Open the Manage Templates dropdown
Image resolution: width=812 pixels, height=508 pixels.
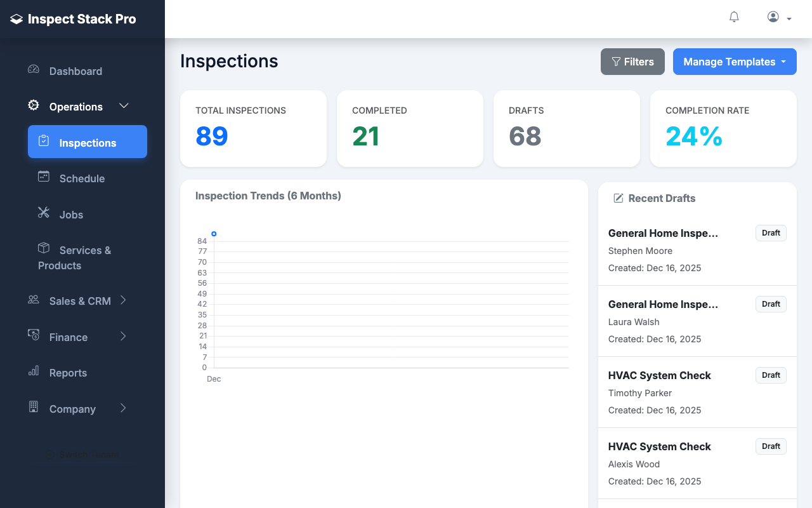click(x=735, y=62)
